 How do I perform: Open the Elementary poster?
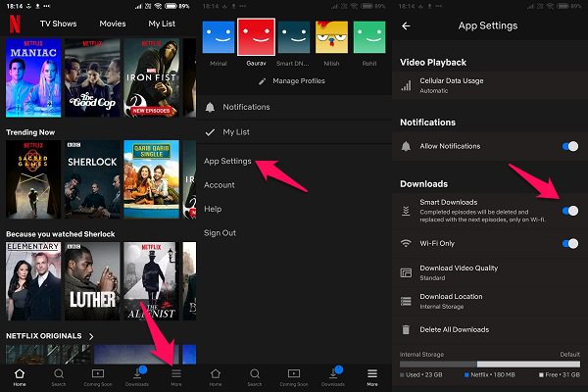click(33, 281)
